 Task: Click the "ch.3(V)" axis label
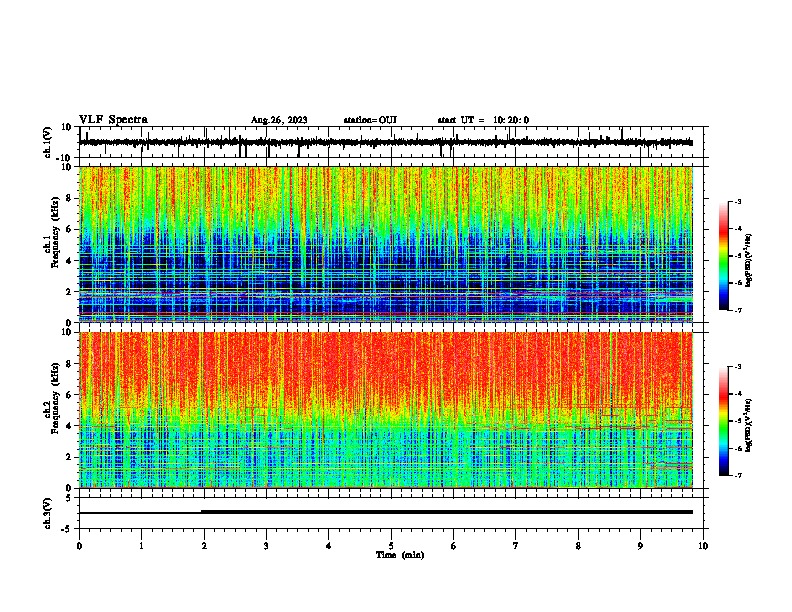pos(48,513)
